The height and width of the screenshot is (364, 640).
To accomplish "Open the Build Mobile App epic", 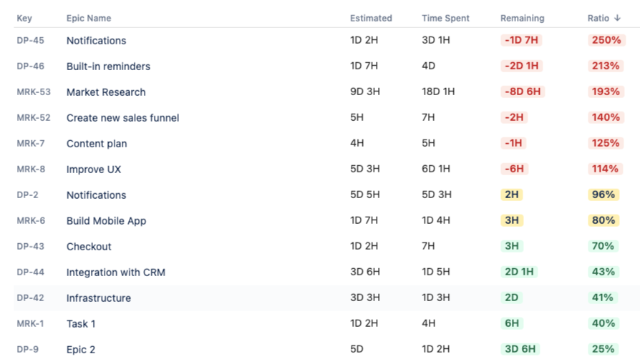I will (106, 221).
